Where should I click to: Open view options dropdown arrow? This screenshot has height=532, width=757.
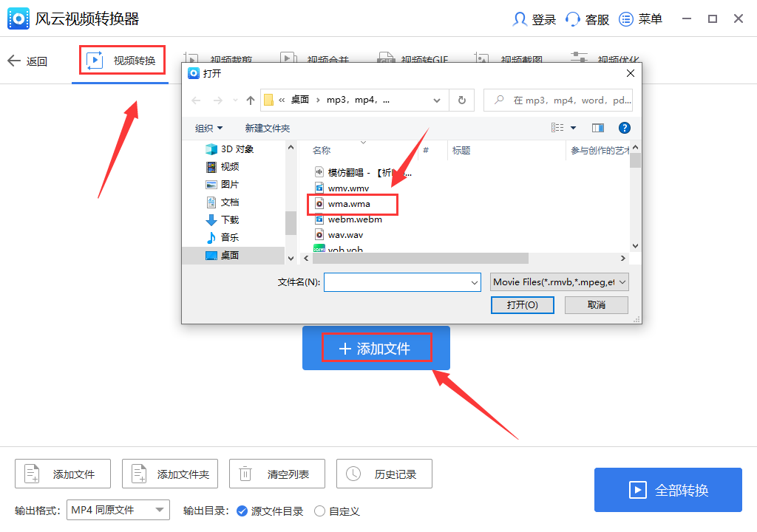click(574, 128)
